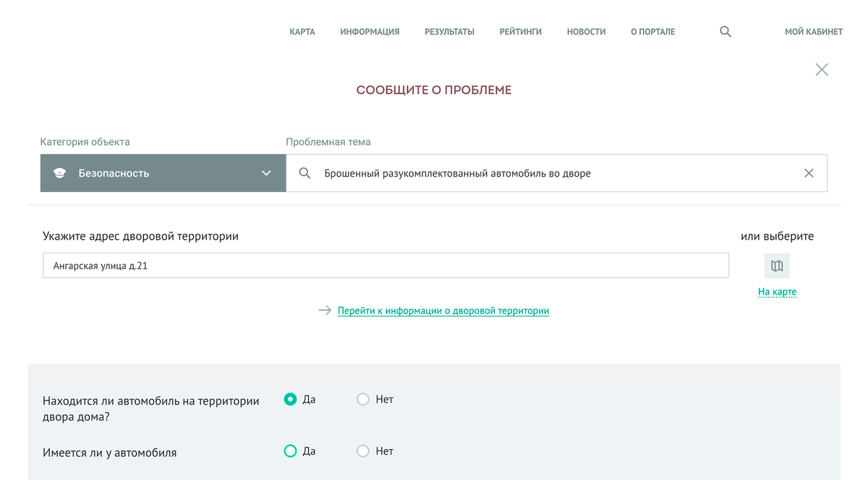Screen dimensions: 868x480
Task: Click the problem topic search field
Action: [x=557, y=173]
